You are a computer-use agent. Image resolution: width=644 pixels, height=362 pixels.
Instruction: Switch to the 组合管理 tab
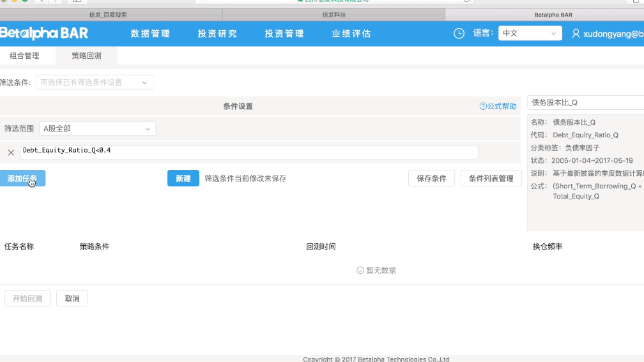pos(25,56)
